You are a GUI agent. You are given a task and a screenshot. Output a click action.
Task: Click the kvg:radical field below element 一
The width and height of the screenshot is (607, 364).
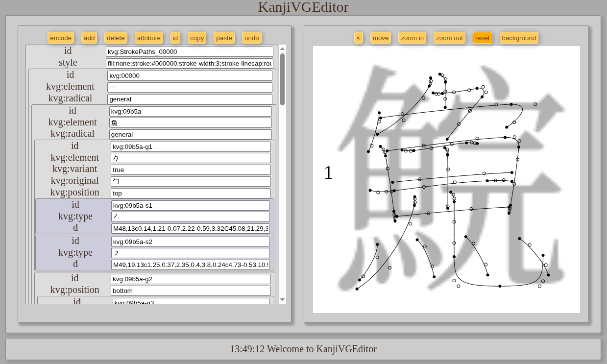[x=190, y=99]
